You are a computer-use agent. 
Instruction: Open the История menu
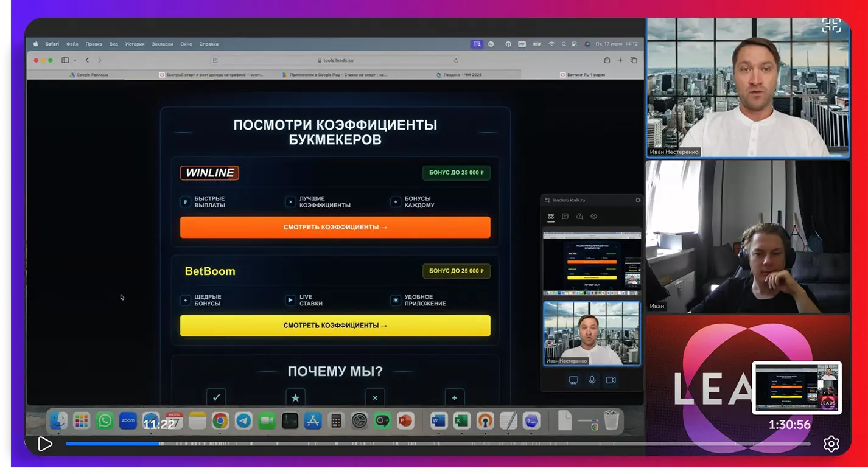click(135, 44)
